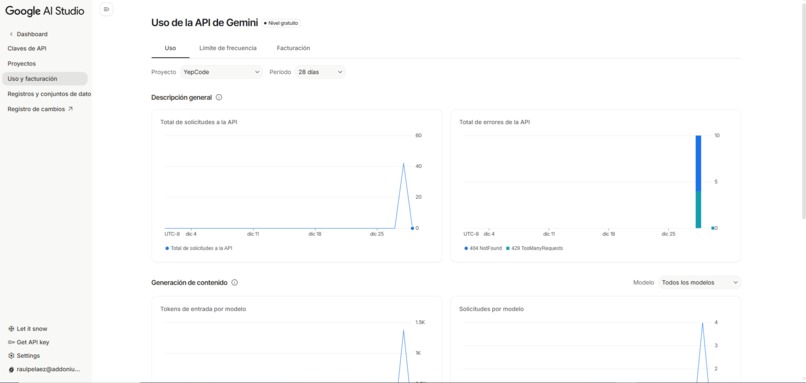The width and height of the screenshot is (806, 383).
Task: Select Uso y facturación in sidebar
Action: [45, 79]
